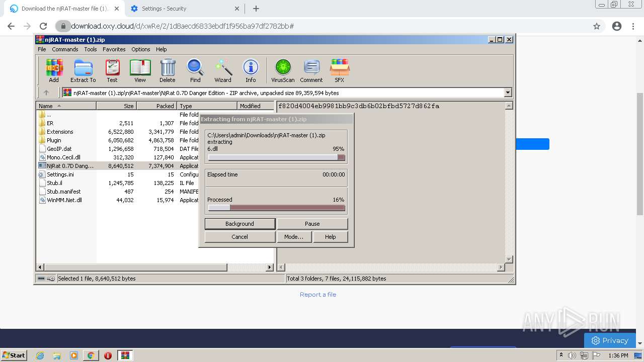
Task: Sort by Type column header
Action: tap(207, 106)
